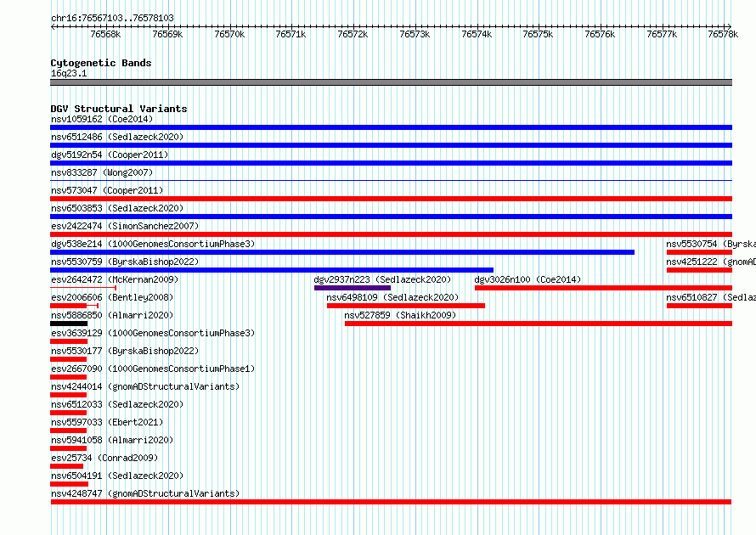Select the red bar of nsv527859

coord(539,324)
